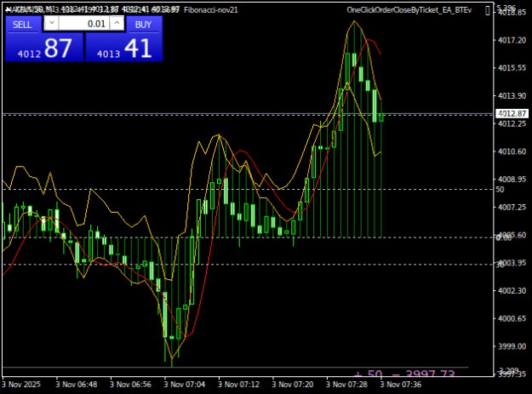
Task: Click the 4008.95 price scale label
Action: click(x=512, y=180)
